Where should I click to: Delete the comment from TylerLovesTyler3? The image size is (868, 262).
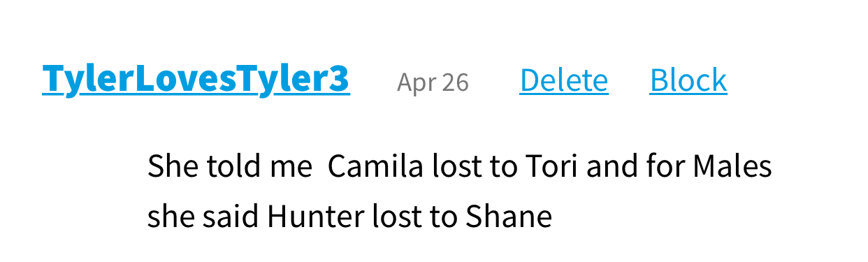pyautogui.click(x=564, y=80)
